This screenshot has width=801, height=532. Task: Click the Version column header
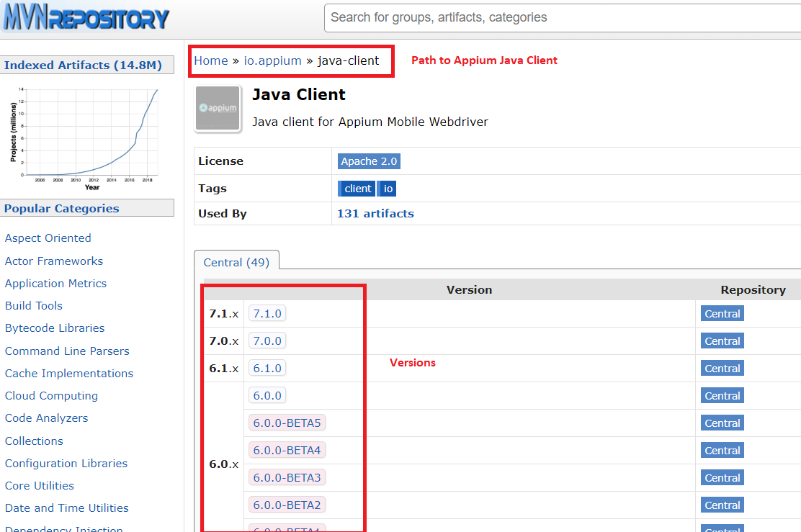pyautogui.click(x=469, y=290)
